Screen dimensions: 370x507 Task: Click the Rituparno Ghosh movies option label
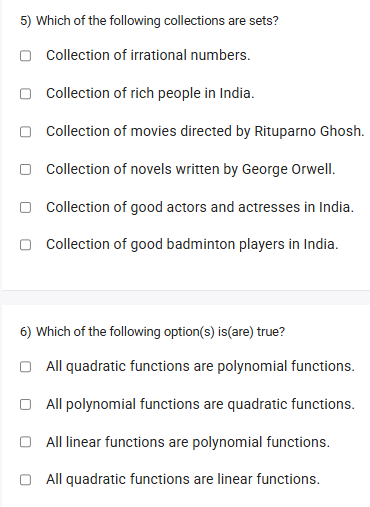pyautogui.click(x=205, y=131)
